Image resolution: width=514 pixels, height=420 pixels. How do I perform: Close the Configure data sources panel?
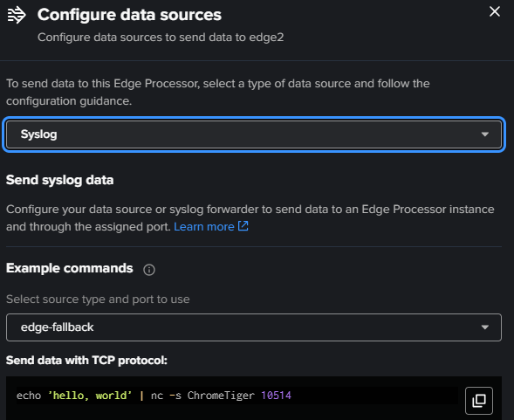point(494,12)
